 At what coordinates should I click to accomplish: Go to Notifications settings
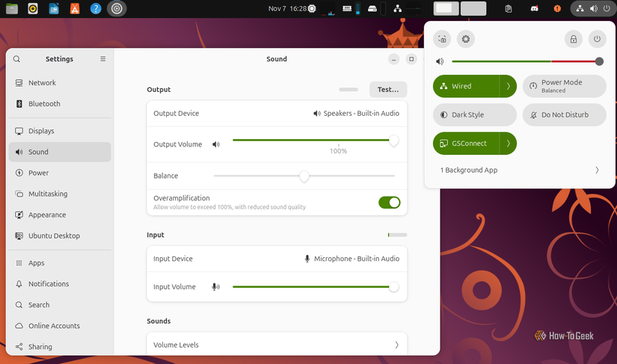[x=60, y=284]
